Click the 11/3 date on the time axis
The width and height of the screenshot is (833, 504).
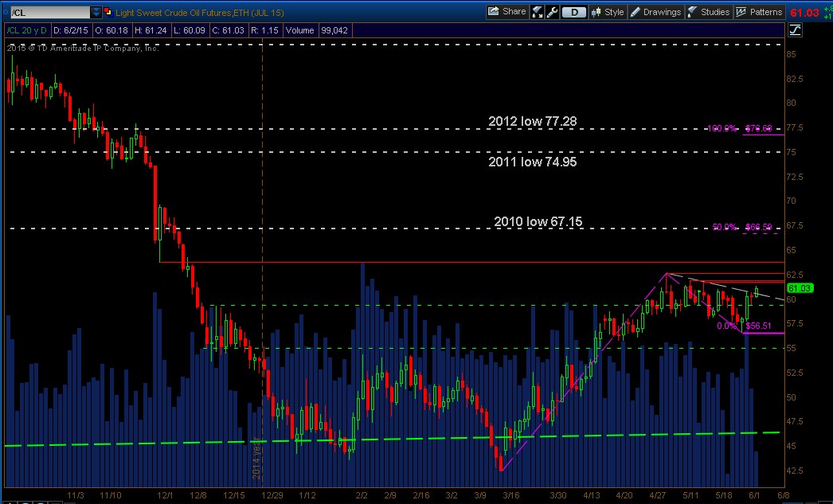click(x=76, y=495)
